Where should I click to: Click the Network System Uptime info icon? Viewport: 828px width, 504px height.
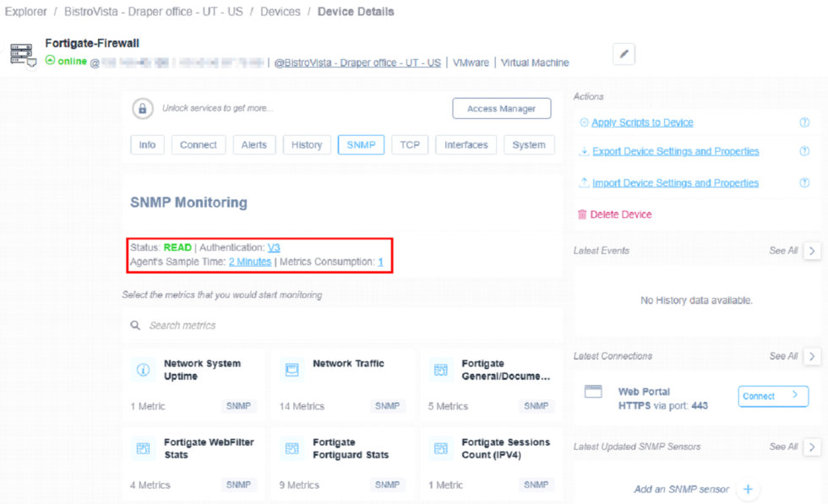click(x=143, y=370)
